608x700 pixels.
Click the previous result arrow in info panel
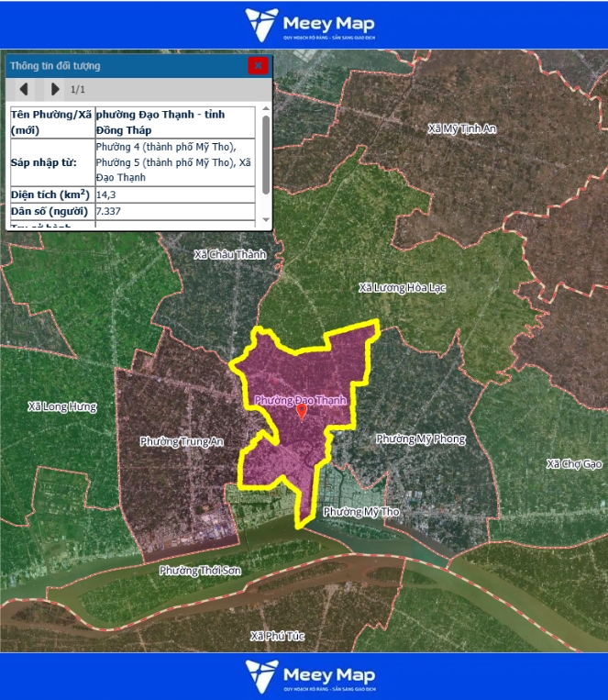click(24, 89)
